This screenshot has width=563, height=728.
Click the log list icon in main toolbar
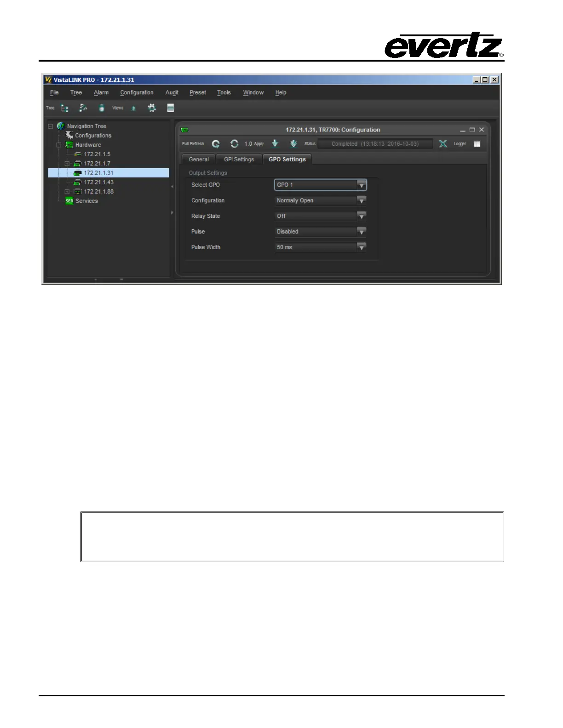coord(171,108)
